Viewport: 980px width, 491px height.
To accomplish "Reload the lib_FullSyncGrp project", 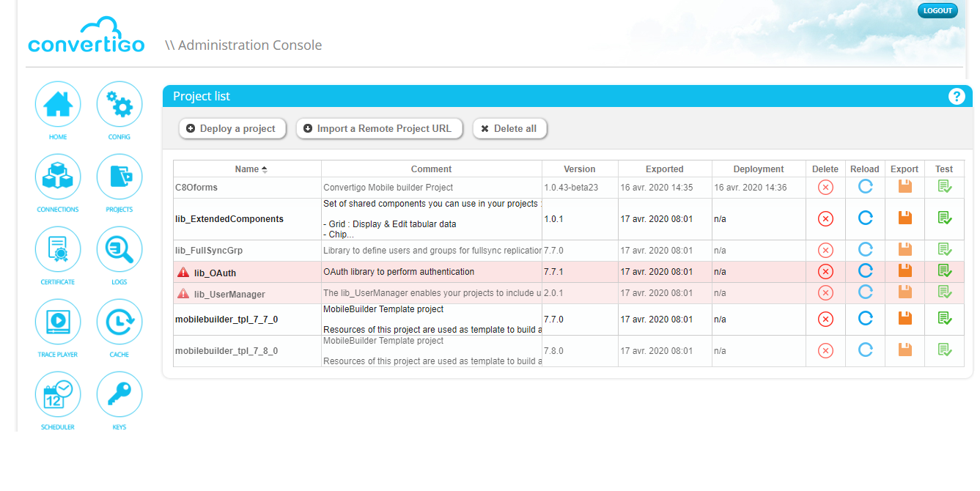I will pos(865,250).
